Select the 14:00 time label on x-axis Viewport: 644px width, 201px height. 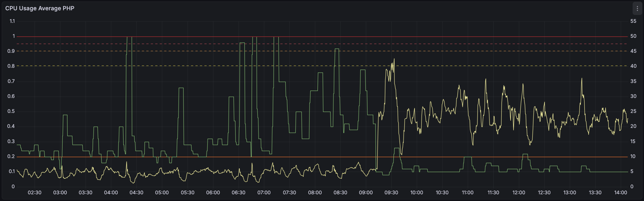pyautogui.click(x=621, y=192)
